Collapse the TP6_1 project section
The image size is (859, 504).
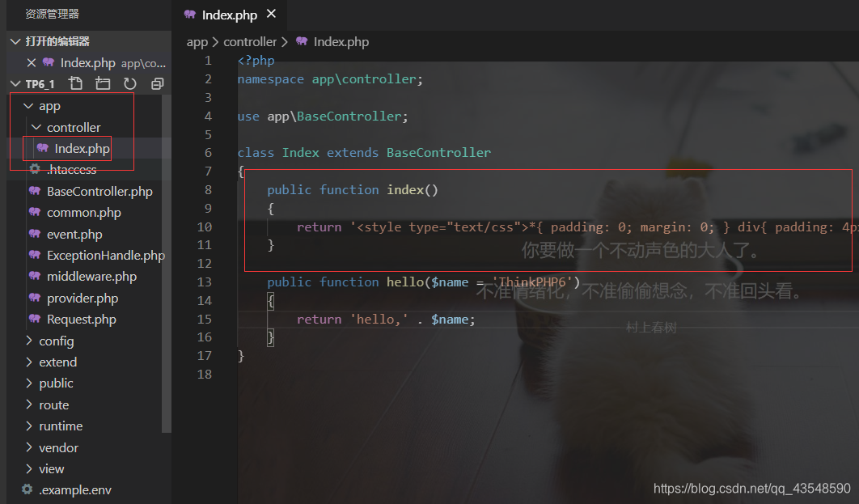15,84
